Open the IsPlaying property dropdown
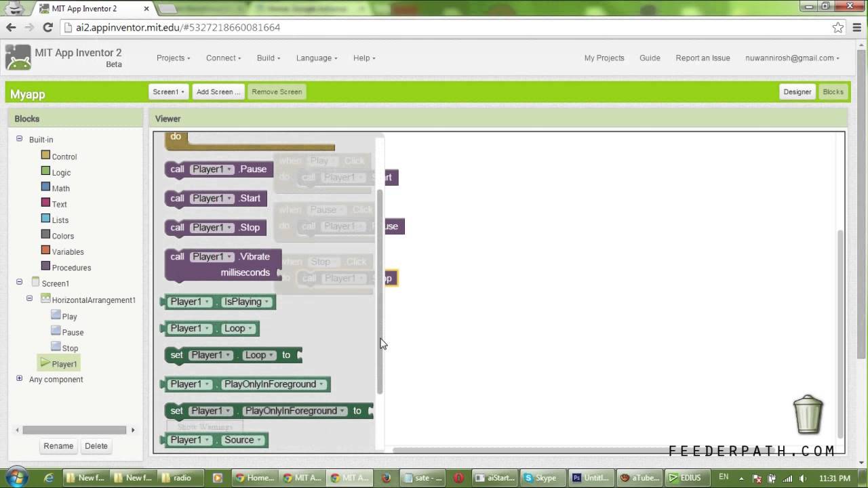 pyautogui.click(x=246, y=302)
